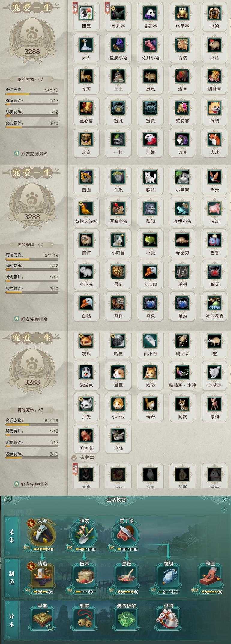The height and width of the screenshot is (644, 231).
Task: Choose the 沅沅 highlighted pet
Action: [214, 209]
